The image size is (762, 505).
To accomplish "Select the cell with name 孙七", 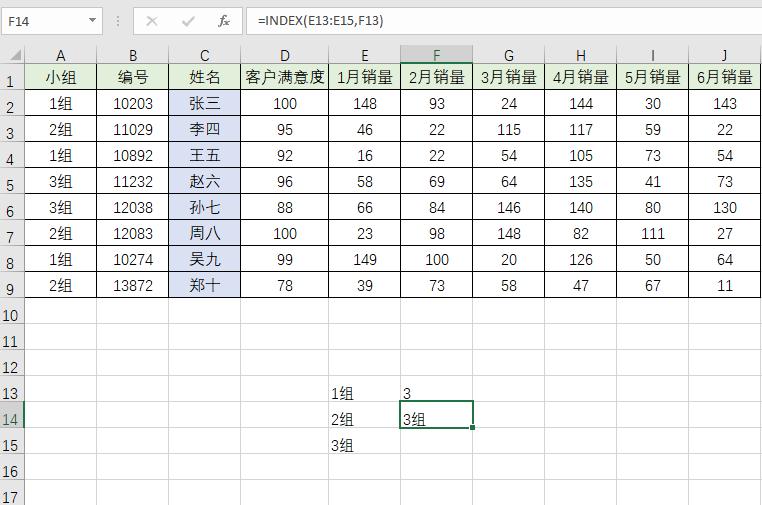I will click(205, 207).
